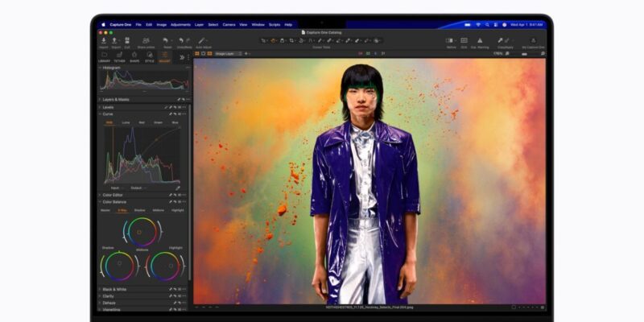Click the Redo arrow icon
This screenshot has width=644, height=322.
(x=188, y=41)
